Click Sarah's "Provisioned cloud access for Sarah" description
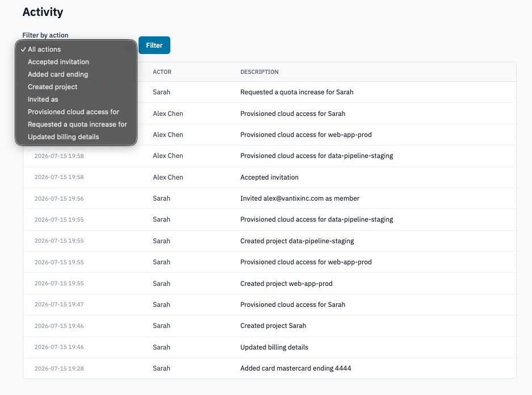Viewport: 532px width, 395px height. pyautogui.click(x=292, y=305)
